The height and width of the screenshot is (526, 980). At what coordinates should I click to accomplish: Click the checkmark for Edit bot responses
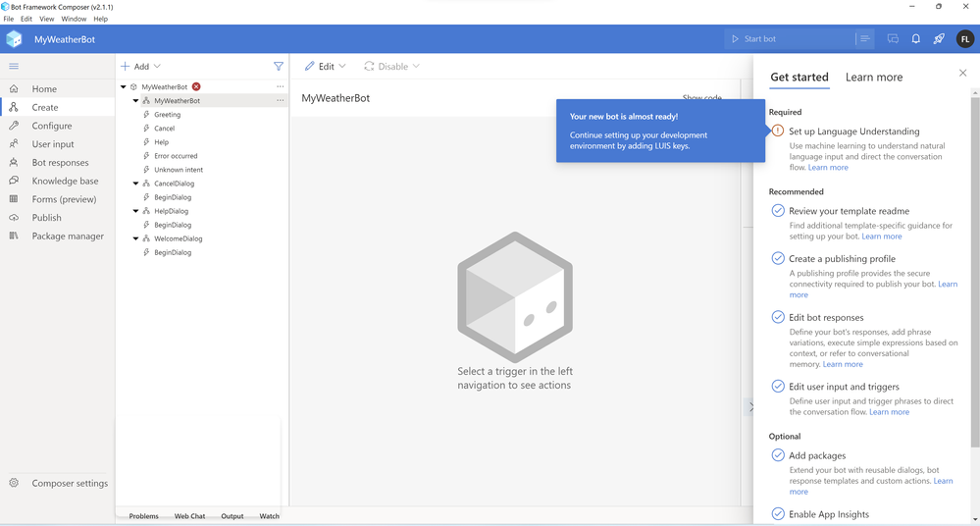point(778,316)
